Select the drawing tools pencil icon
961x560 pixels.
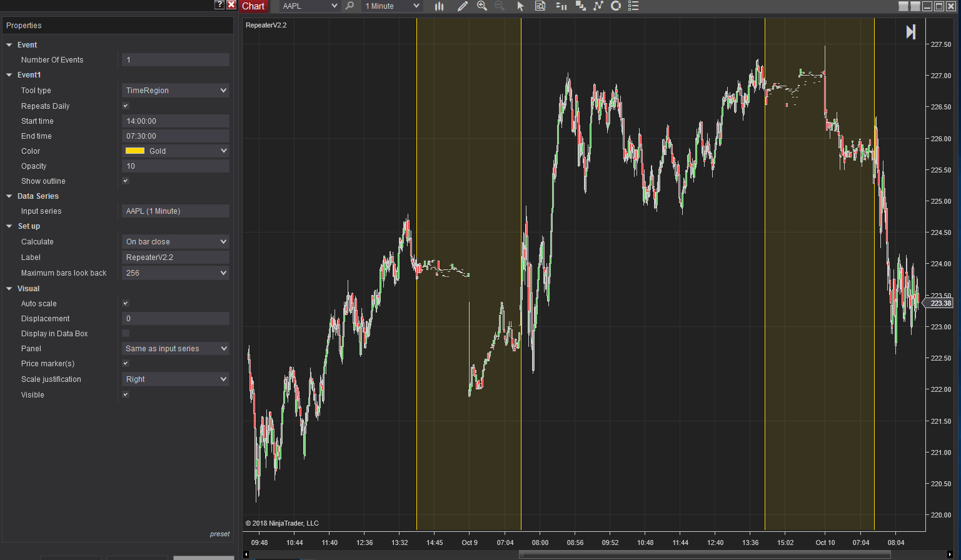[463, 6]
